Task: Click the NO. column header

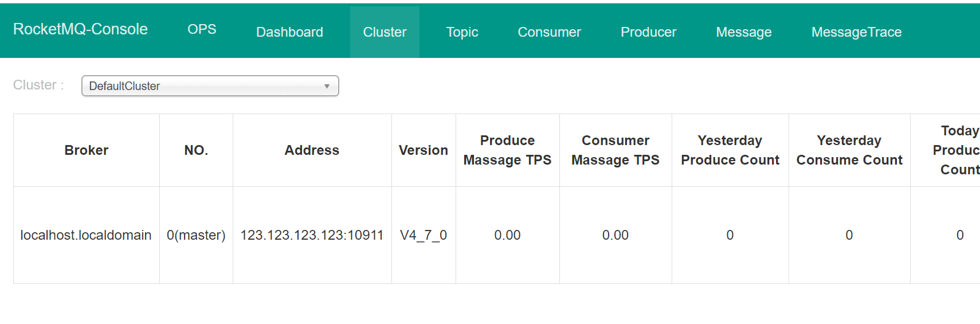Action: (196, 150)
